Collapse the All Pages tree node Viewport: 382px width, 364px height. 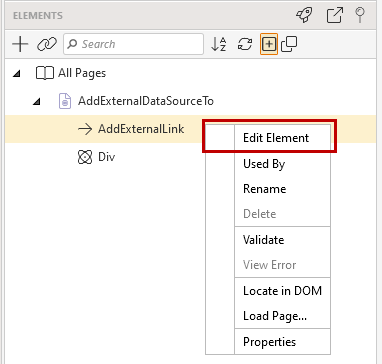click(x=16, y=74)
